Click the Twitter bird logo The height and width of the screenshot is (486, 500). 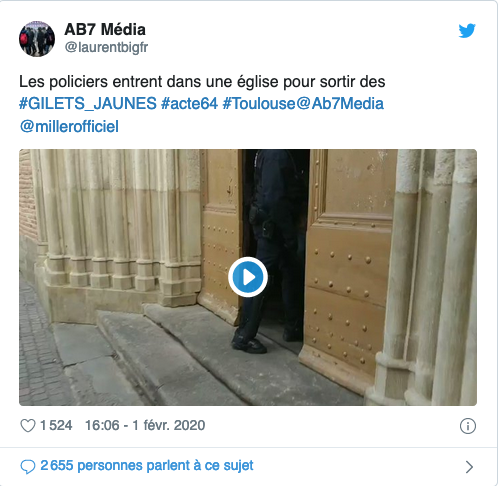[467, 31]
